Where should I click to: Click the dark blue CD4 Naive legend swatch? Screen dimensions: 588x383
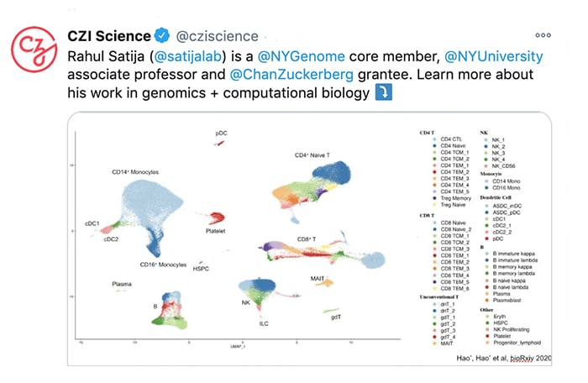point(434,146)
